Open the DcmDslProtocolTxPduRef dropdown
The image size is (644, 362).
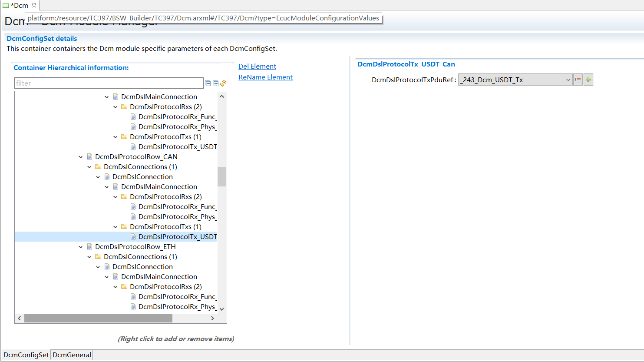coord(568,80)
